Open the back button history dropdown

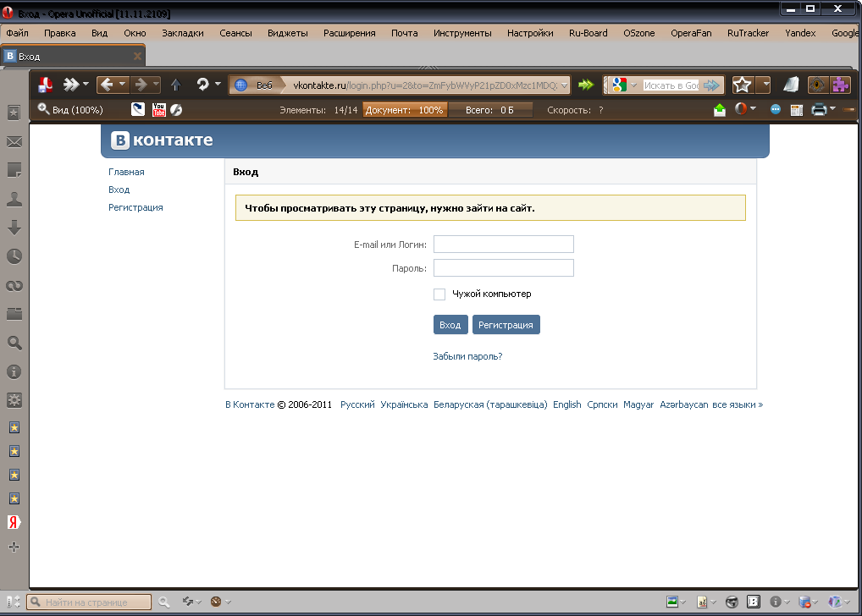click(x=122, y=84)
